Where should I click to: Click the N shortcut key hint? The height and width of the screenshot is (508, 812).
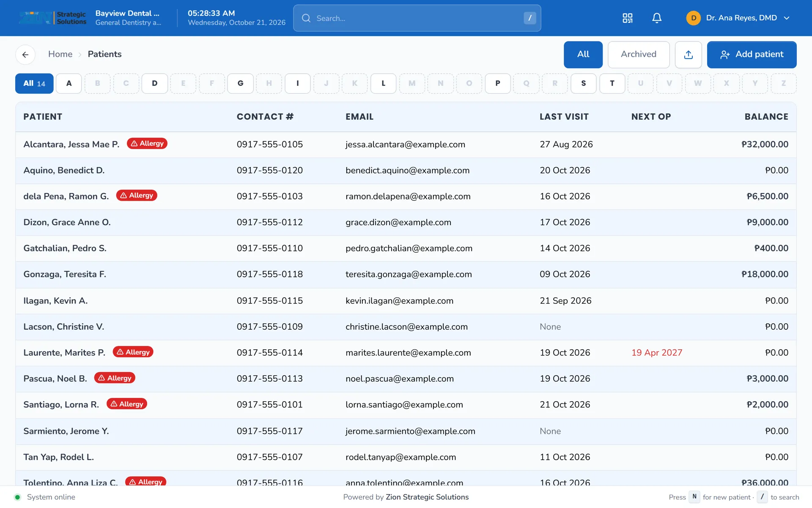pyautogui.click(x=694, y=497)
